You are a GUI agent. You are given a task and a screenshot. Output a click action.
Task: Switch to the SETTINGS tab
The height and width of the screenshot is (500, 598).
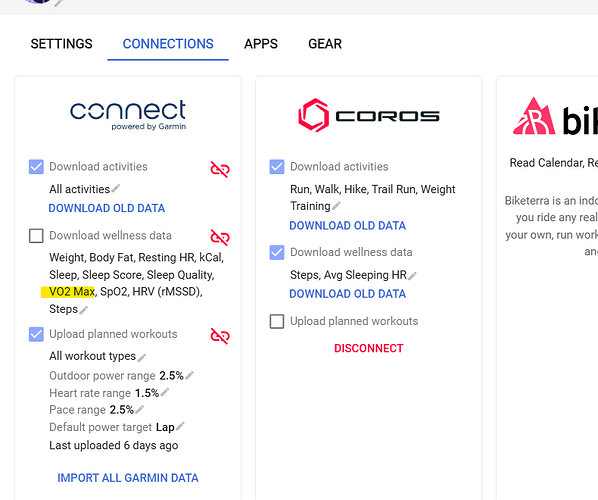pyautogui.click(x=61, y=44)
